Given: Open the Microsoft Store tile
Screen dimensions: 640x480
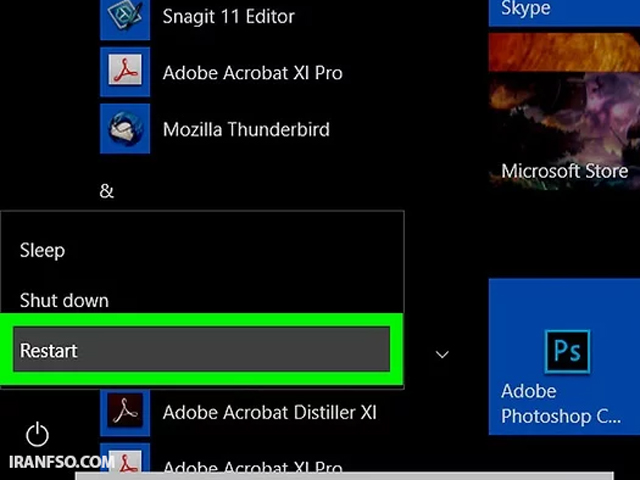Looking at the screenshot, I should [564, 111].
